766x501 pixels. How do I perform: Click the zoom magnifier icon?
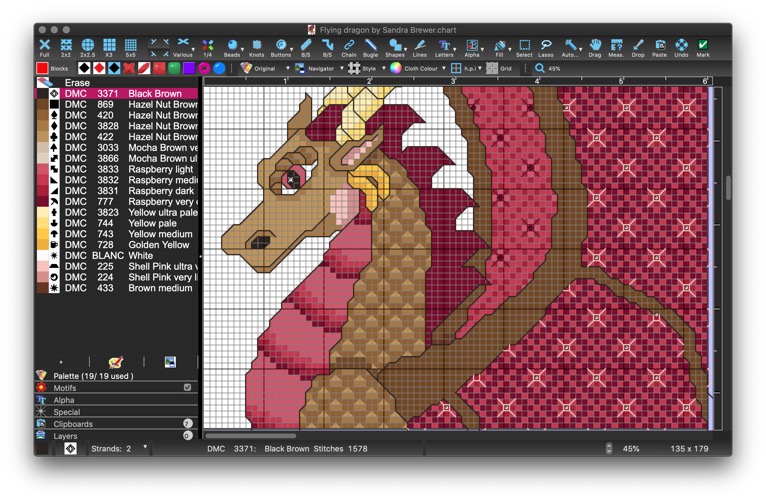(539, 68)
